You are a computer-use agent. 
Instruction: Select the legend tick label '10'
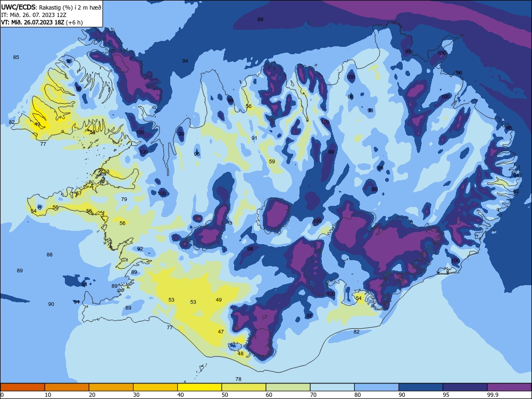tap(48, 395)
